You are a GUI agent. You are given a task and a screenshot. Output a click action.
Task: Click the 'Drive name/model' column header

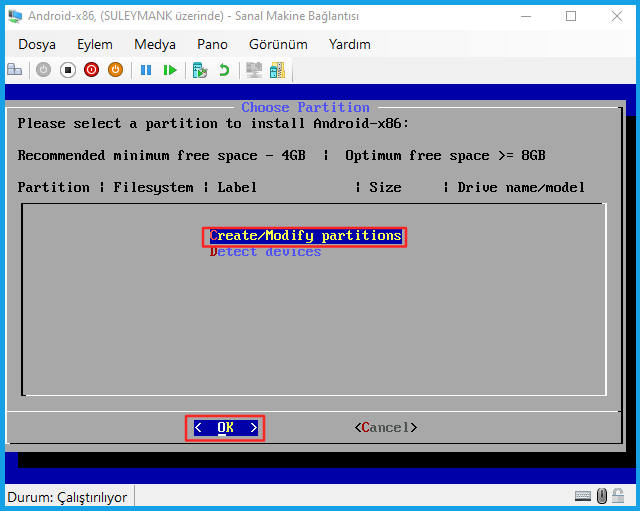(x=521, y=187)
